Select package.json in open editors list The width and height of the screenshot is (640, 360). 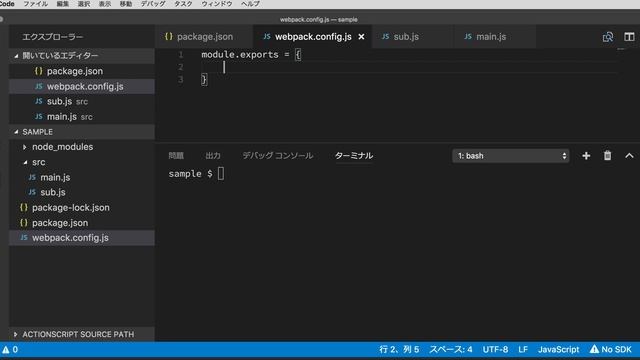tap(82, 71)
